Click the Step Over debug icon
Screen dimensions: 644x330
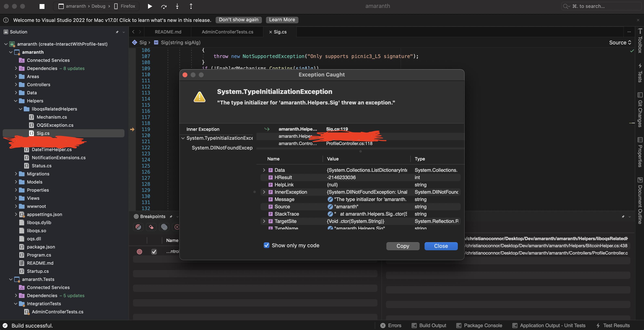(163, 6)
